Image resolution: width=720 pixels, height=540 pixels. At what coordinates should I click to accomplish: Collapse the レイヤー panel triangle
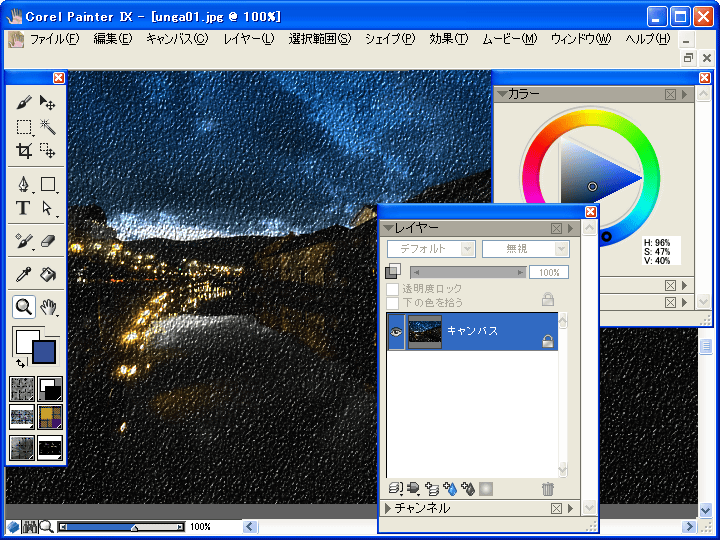click(388, 228)
